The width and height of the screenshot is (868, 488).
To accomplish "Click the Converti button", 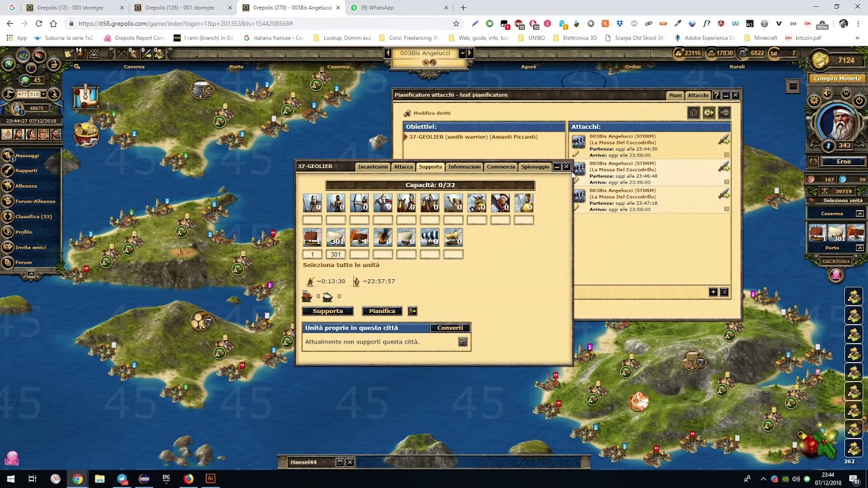I will (x=450, y=328).
